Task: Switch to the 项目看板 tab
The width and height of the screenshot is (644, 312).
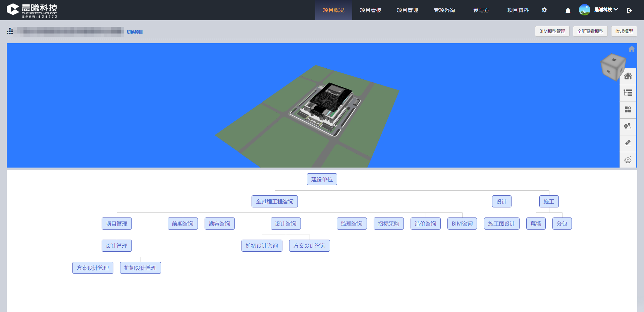Action: [370, 10]
